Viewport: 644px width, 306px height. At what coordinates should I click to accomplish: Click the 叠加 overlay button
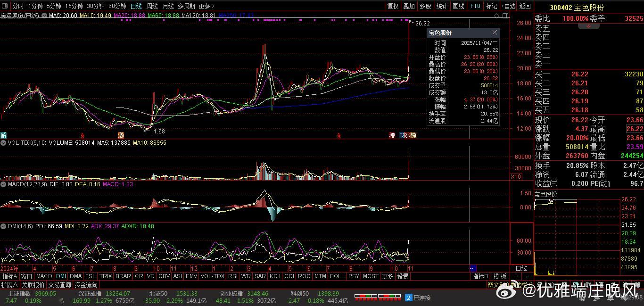click(x=409, y=6)
